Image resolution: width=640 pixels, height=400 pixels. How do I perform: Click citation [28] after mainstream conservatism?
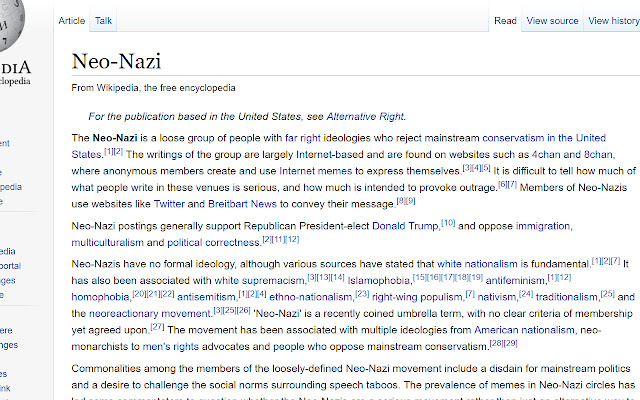(x=496, y=343)
